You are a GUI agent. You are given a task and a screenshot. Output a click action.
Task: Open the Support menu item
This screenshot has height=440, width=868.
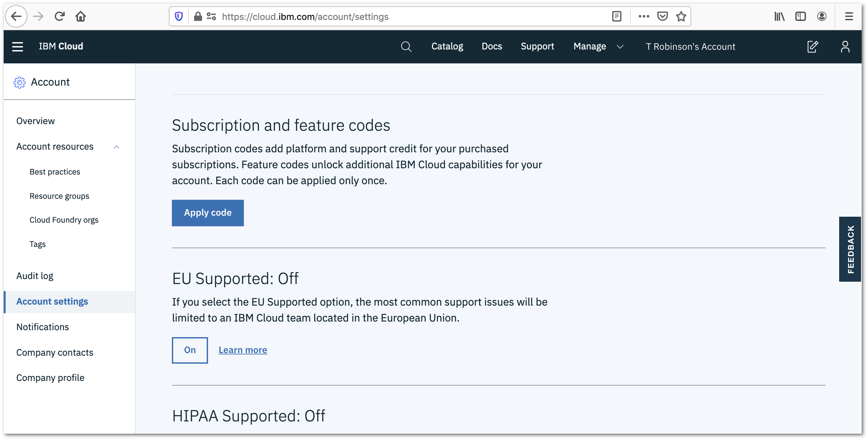click(x=537, y=46)
